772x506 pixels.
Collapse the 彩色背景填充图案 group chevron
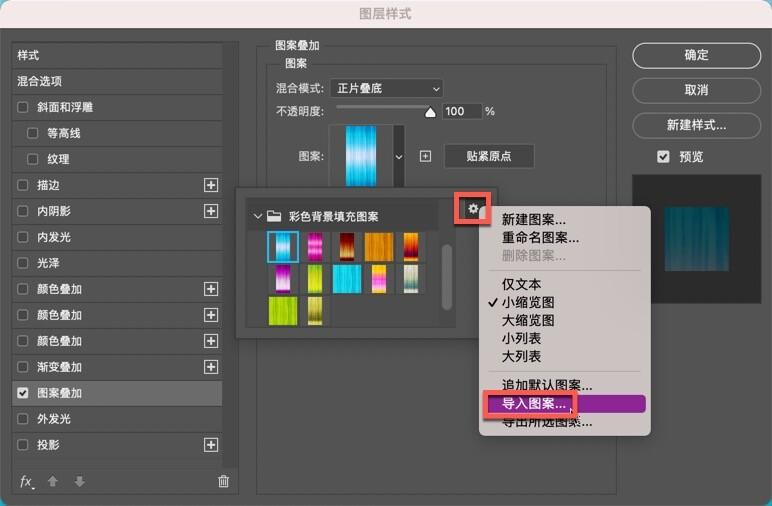[257, 216]
